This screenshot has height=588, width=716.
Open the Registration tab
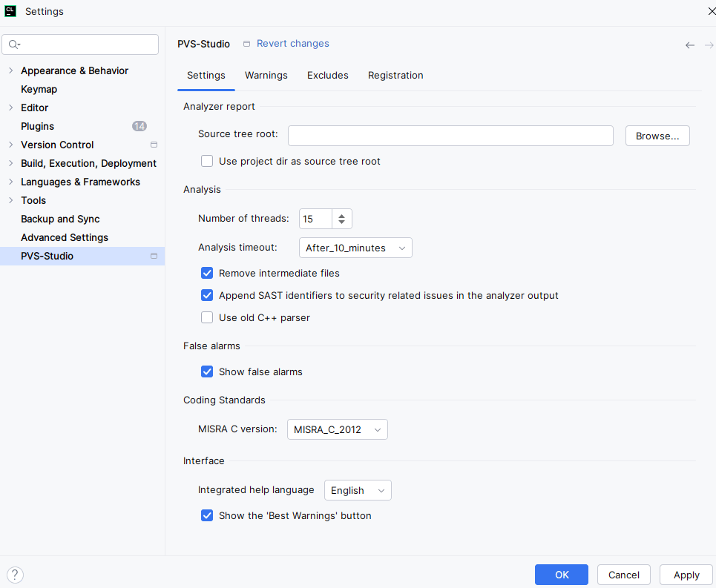click(395, 76)
